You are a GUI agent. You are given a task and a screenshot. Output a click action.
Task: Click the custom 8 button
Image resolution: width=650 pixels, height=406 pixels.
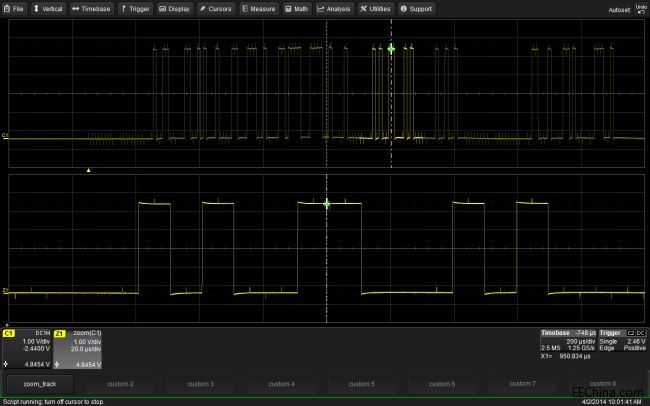click(603, 384)
